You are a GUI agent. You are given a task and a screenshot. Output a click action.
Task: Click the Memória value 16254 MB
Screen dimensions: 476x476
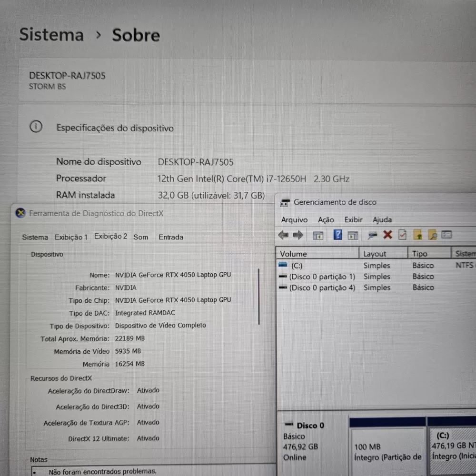tap(129, 364)
